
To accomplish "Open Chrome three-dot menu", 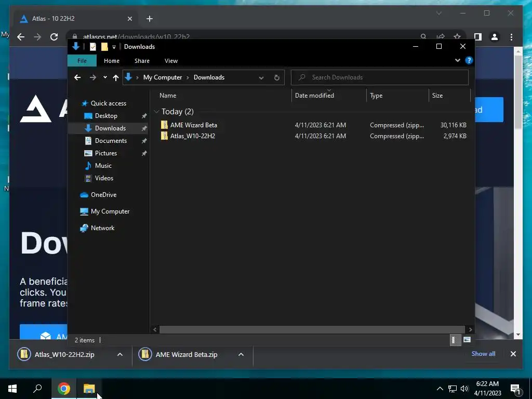I will (x=512, y=37).
